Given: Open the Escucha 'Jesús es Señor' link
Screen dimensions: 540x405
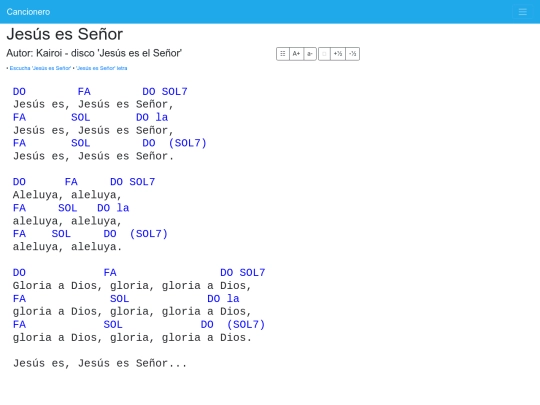Looking at the screenshot, I should pyautogui.click(x=40, y=68).
